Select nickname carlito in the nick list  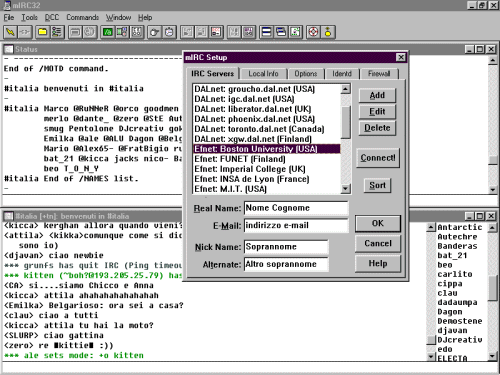(x=455, y=274)
